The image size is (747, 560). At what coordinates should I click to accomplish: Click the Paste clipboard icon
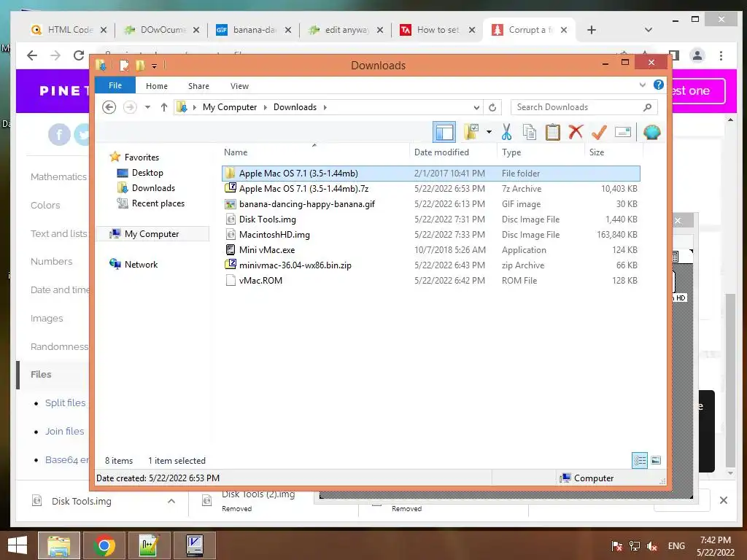553,132
